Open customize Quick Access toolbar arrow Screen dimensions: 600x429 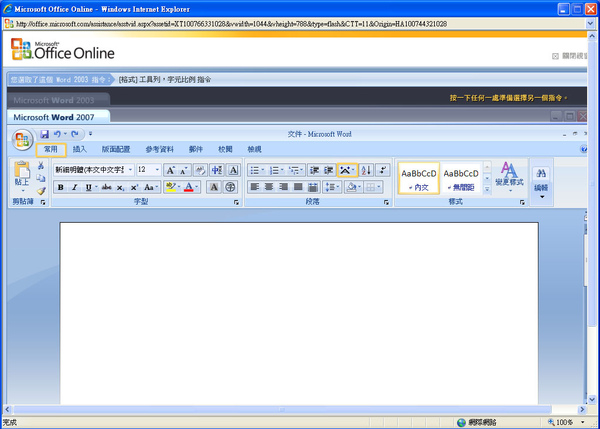coord(90,134)
